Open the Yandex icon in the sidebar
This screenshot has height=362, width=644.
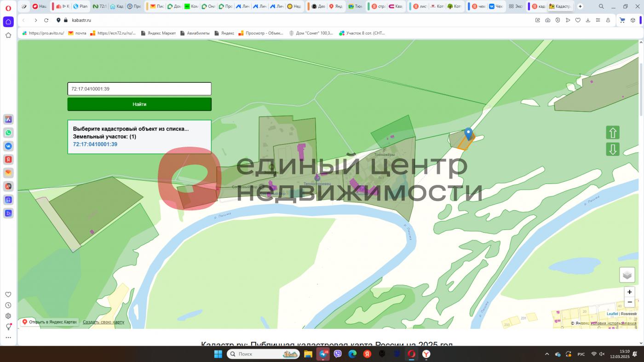click(x=8, y=160)
